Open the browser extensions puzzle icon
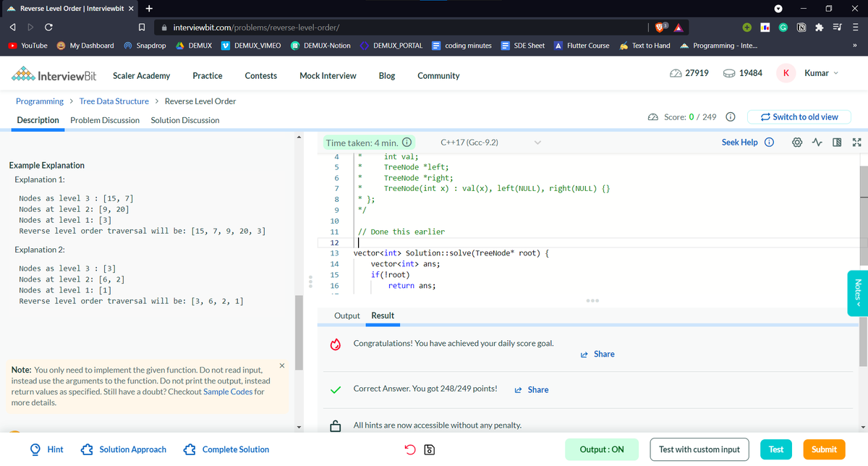 (x=818, y=27)
